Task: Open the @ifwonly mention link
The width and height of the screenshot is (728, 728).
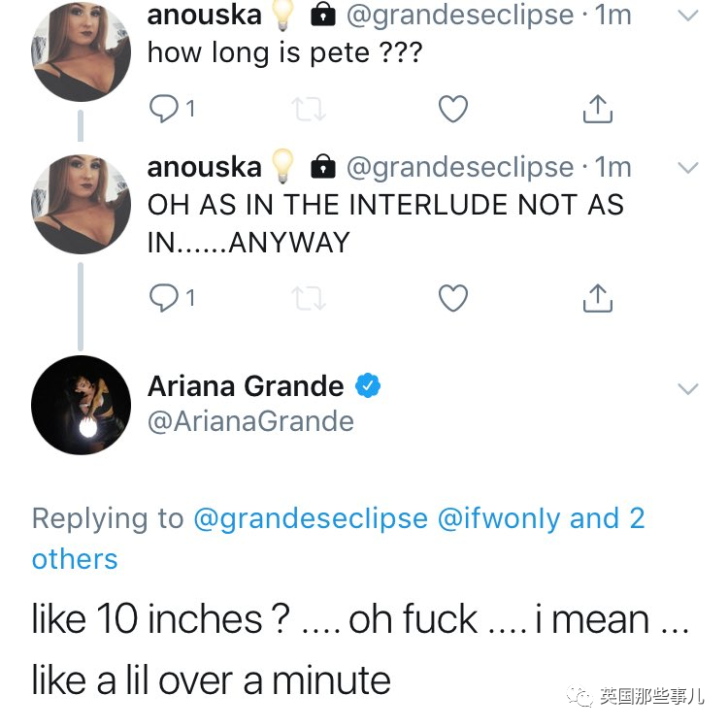Action: [x=499, y=518]
